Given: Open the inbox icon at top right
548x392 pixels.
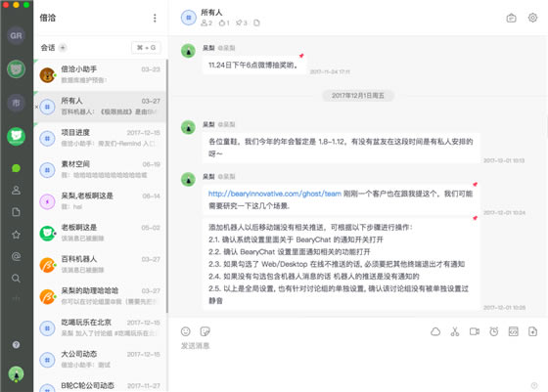Looking at the screenshot, I should [x=511, y=18].
